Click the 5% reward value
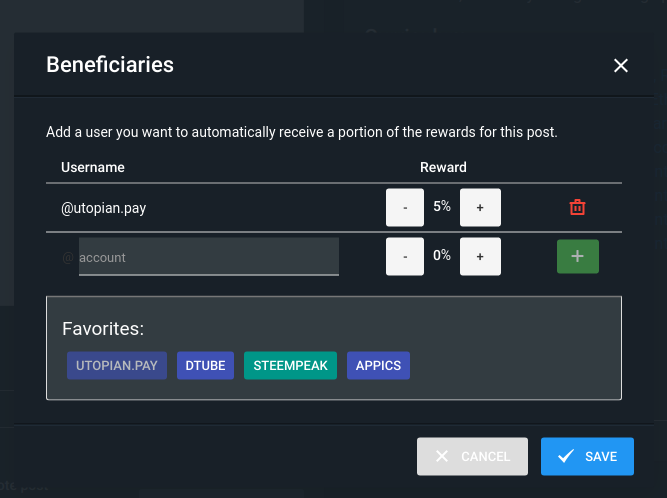667x498 pixels. (442, 206)
